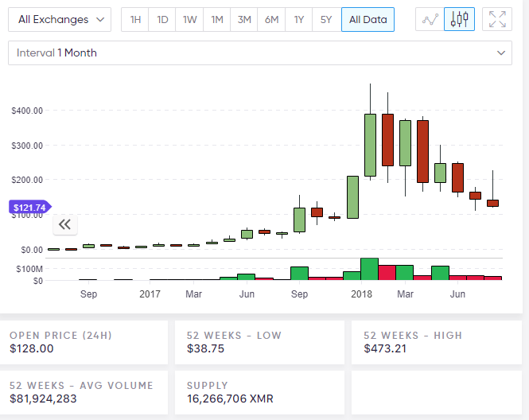Click the 52 Weeks High value $473.21
This screenshot has height=420, width=529.
pyautogui.click(x=385, y=348)
